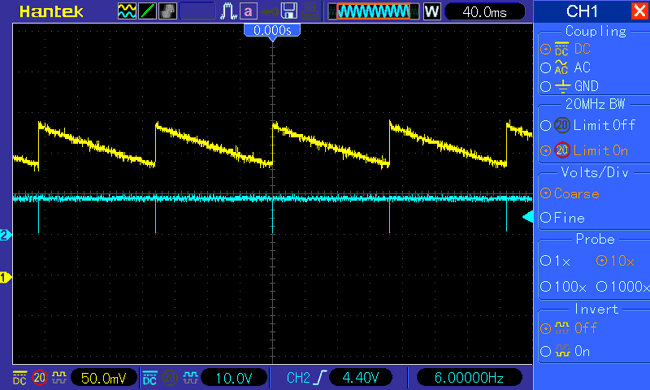Click the grey persistence display icon
The width and height of the screenshot is (650, 390).
point(167,11)
